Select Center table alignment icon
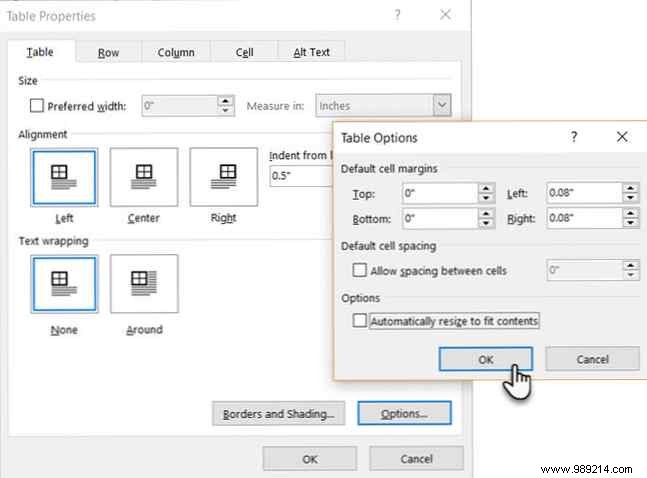Viewport: 647px width, 478px height. [x=144, y=177]
